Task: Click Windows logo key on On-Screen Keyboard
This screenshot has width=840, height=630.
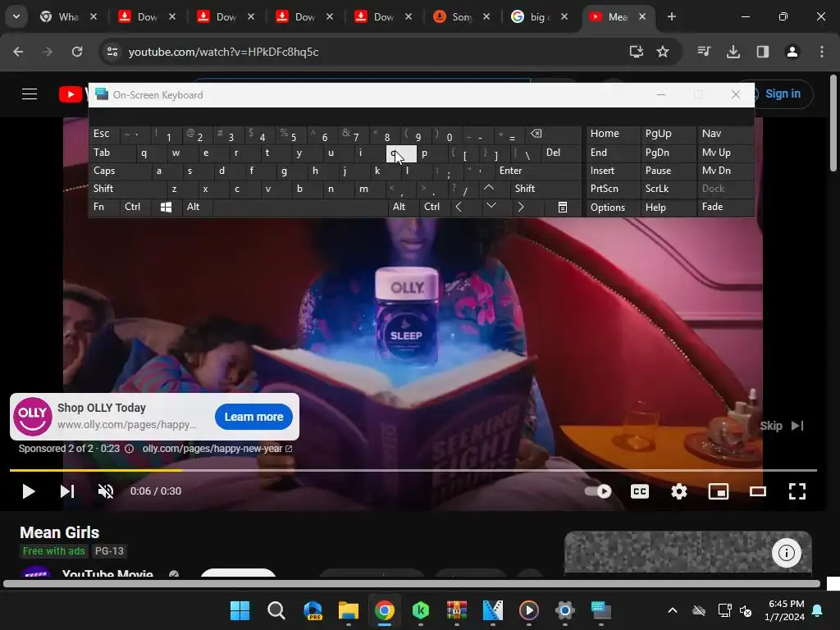Action: point(166,208)
